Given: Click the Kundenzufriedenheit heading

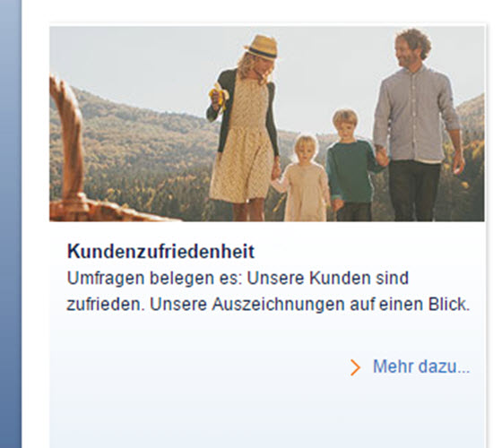Looking at the screenshot, I should tap(160, 251).
